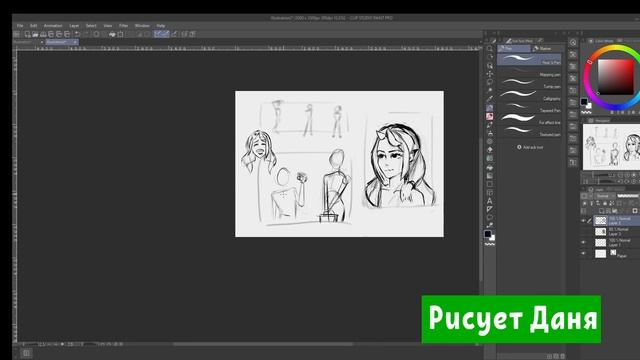Choose the Calligraphy brush
The height and width of the screenshot is (360, 640).
click(x=529, y=96)
